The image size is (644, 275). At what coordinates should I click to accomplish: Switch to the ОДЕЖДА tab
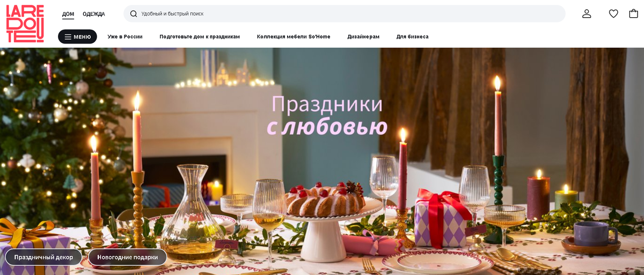point(94,14)
